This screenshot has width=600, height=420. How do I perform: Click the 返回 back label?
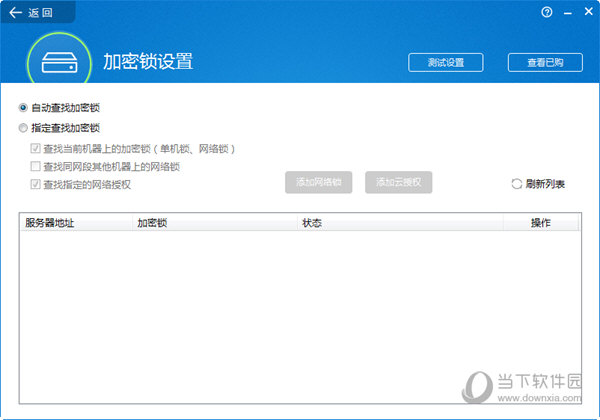click(40, 13)
